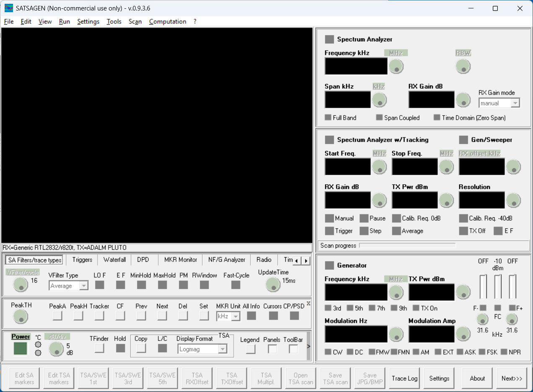533x392 pixels.
Task: Click the Spectrum Analyzer Frequency kHz display field
Action: pos(356,66)
